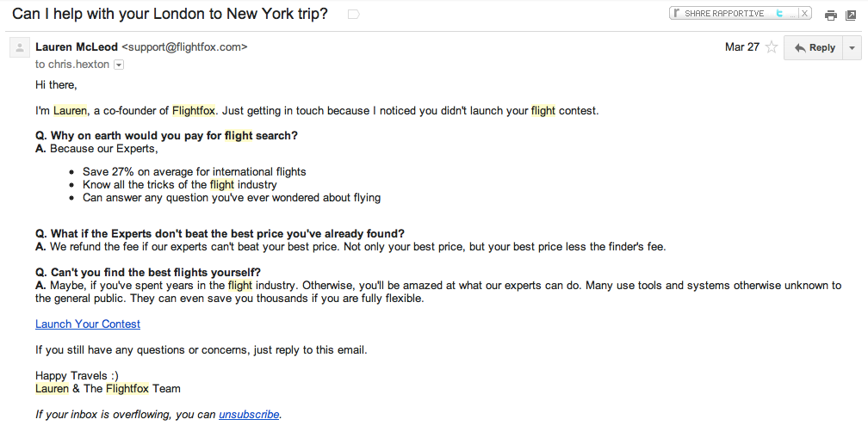
Task: Star the message dated Mar 27
Action: pyautogui.click(x=772, y=47)
